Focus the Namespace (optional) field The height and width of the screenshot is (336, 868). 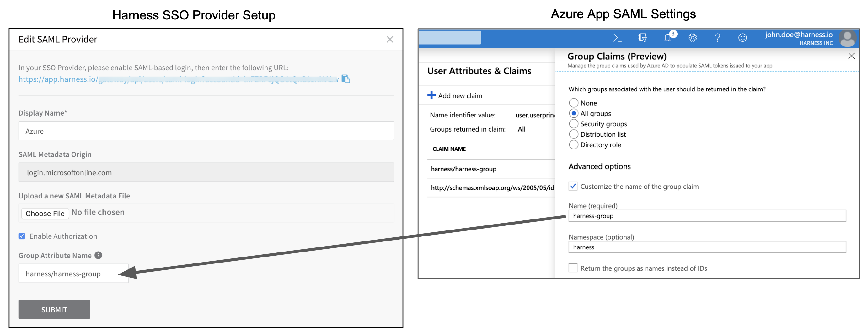(707, 247)
